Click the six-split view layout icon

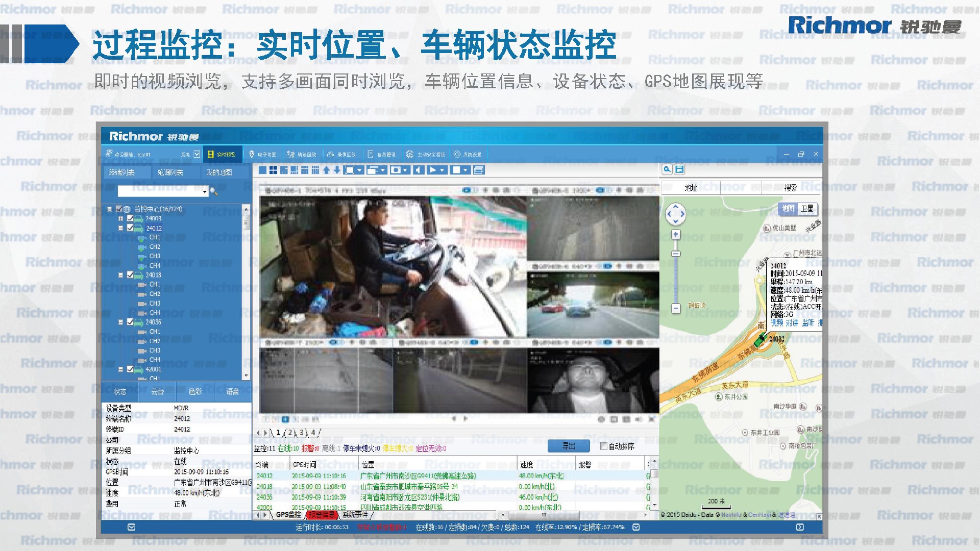[x=284, y=170]
